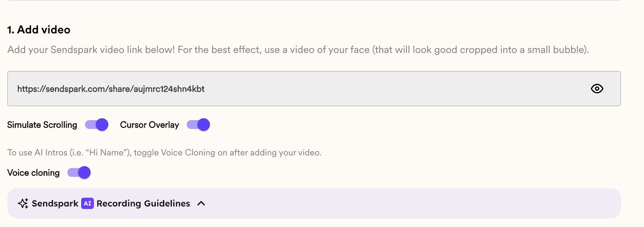Click the purple AI badge icon
Image resolution: width=644 pixels, height=227 pixels.
[x=87, y=204]
